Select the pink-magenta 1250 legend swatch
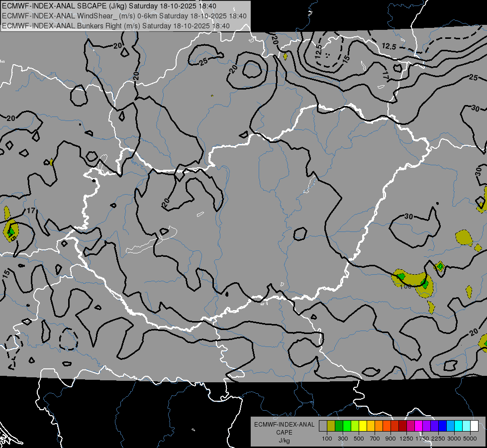The image size is (487, 448). (x=410, y=426)
